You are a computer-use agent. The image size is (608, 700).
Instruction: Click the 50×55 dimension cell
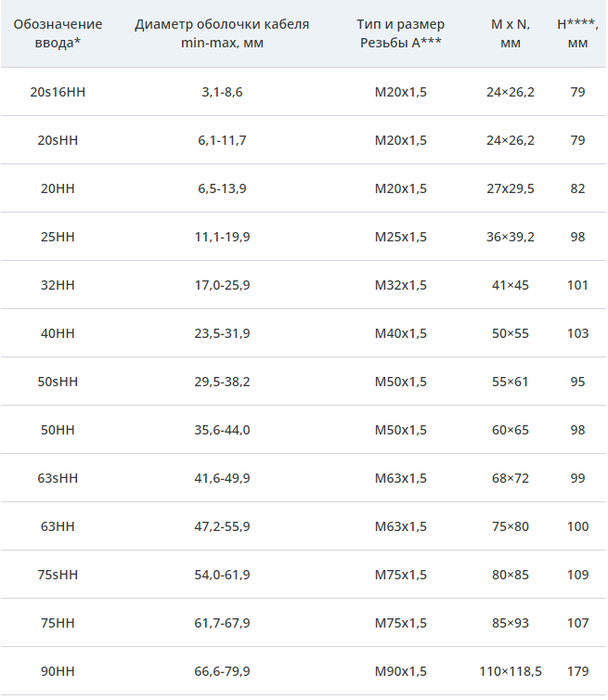(511, 333)
